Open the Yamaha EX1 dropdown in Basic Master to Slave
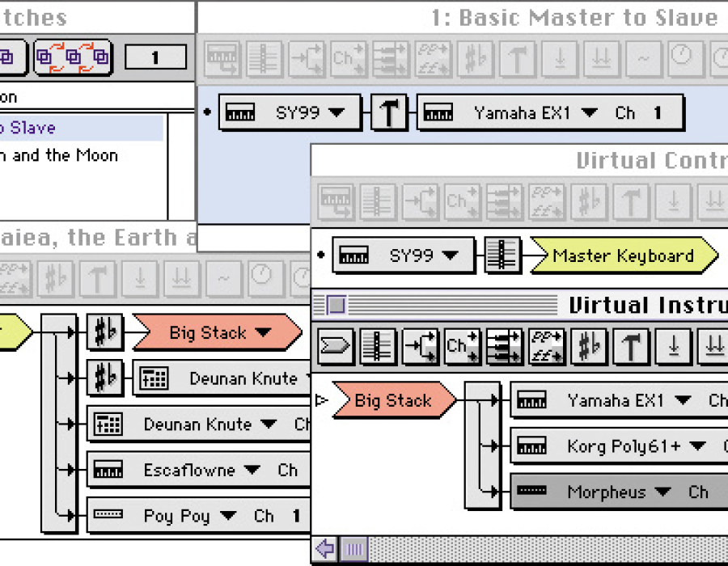The image size is (728, 566). [x=589, y=112]
